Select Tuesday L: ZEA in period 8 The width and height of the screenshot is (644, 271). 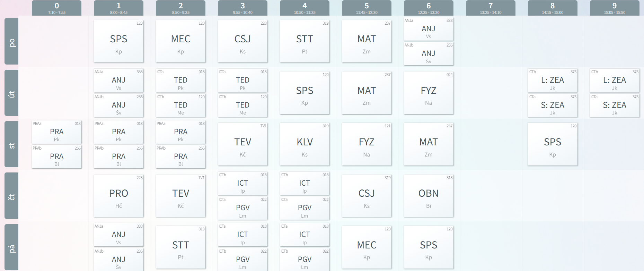pos(553,81)
